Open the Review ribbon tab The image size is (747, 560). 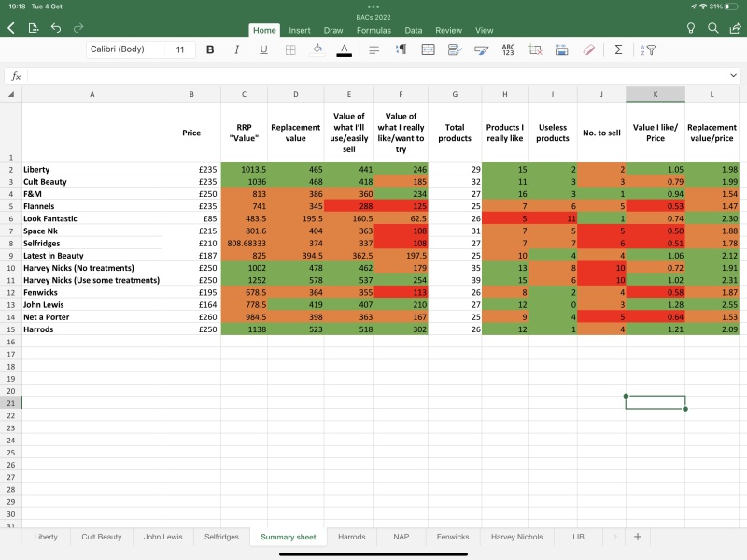(449, 30)
